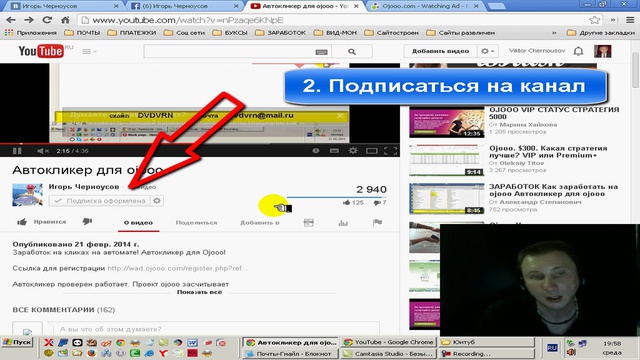Reload the page with the refresh icon
The image size is (640, 360).
(47, 20)
